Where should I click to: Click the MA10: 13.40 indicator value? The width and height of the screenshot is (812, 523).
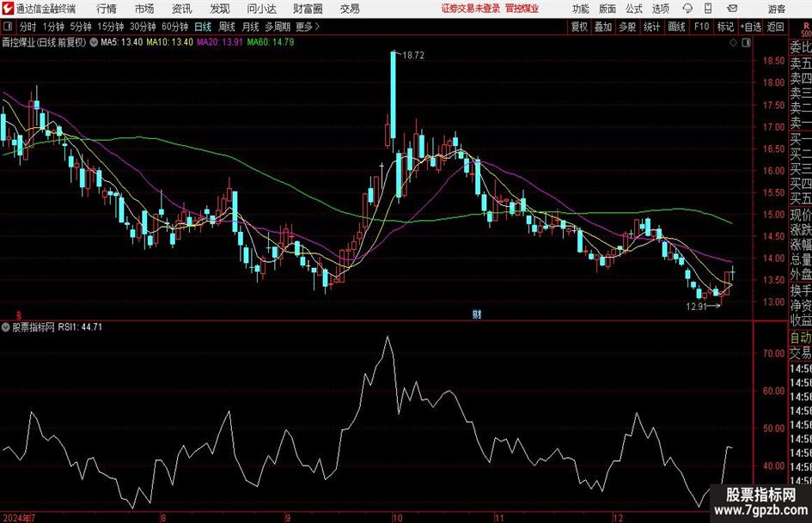(x=170, y=42)
